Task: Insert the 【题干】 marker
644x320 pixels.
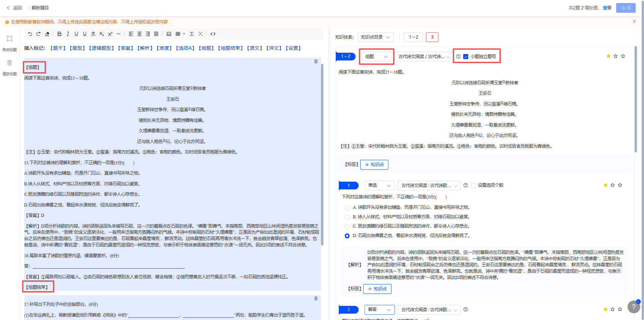Action: coord(58,48)
